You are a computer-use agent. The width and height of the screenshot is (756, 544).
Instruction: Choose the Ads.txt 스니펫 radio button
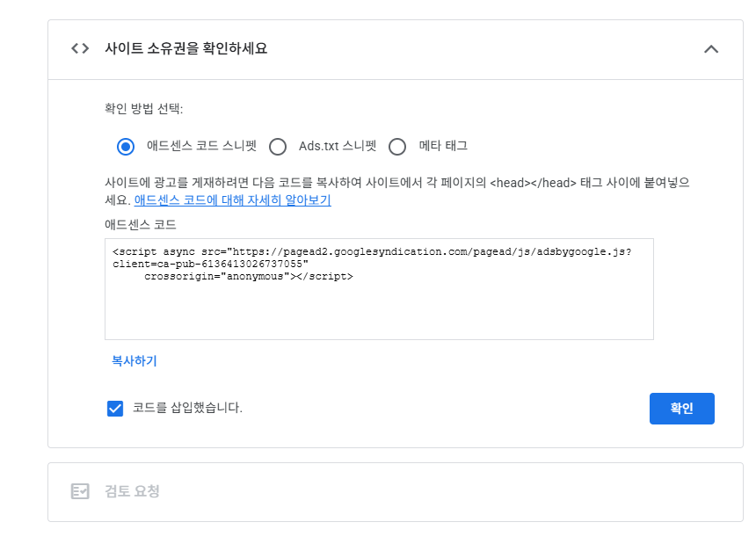pyautogui.click(x=278, y=147)
